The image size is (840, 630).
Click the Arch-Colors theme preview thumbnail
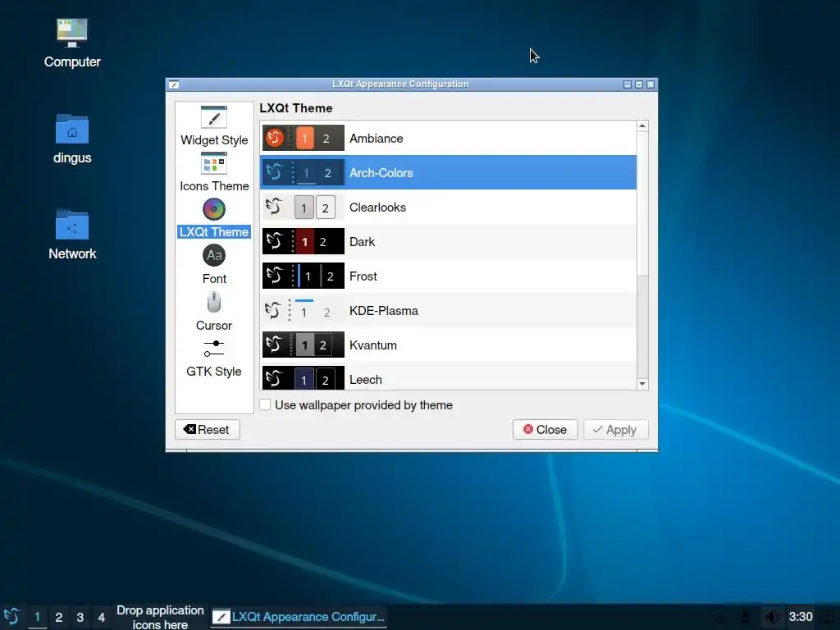click(x=304, y=172)
